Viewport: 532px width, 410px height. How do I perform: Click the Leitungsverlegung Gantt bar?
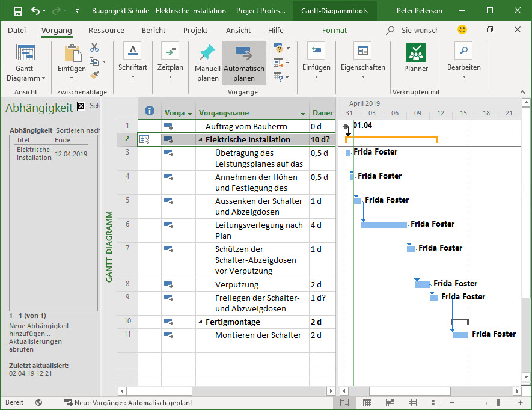[x=384, y=225]
